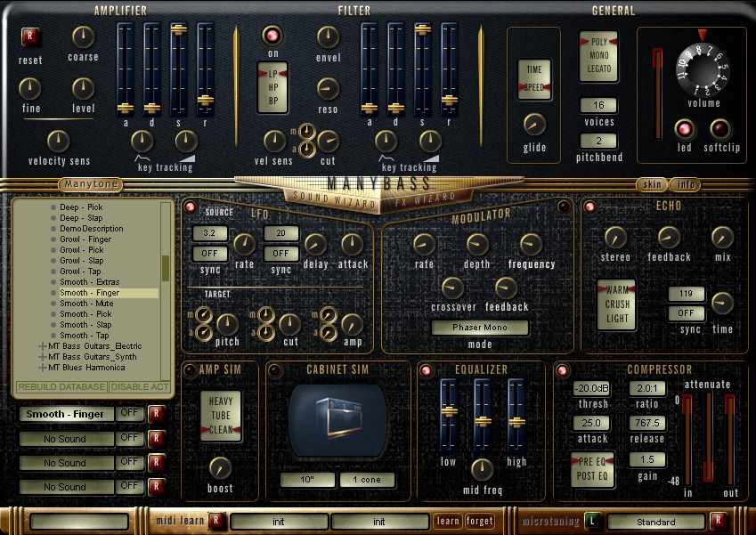Click the LFO pitch target knob

(227, 324)
